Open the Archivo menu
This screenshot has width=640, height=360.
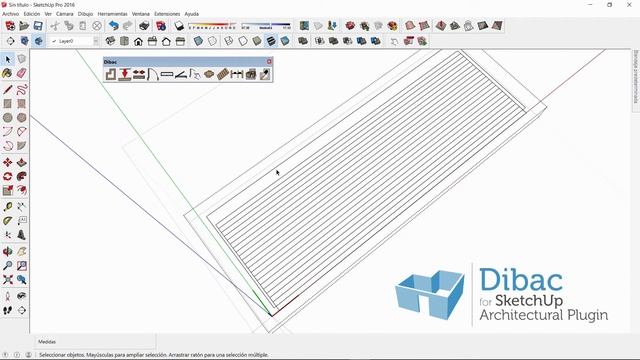11,14
